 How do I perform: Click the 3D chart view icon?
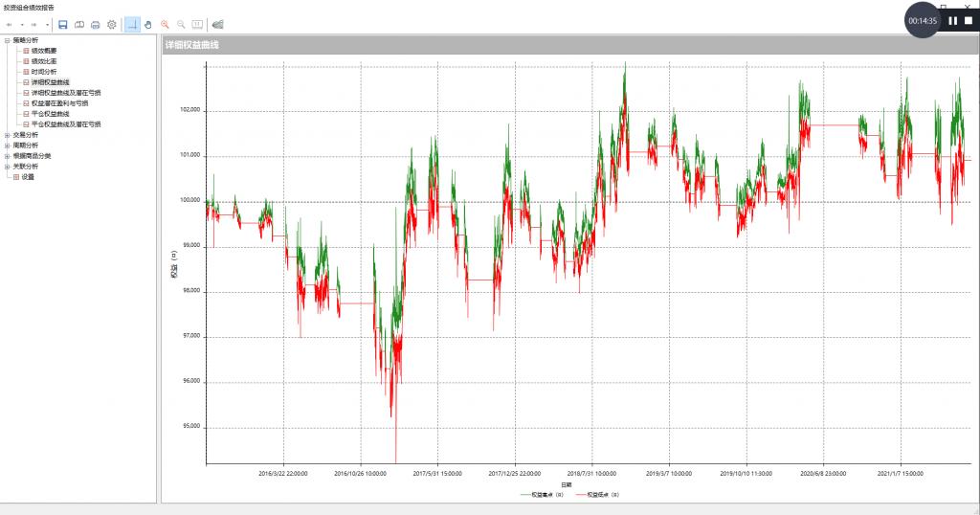(x=217, y=25)
